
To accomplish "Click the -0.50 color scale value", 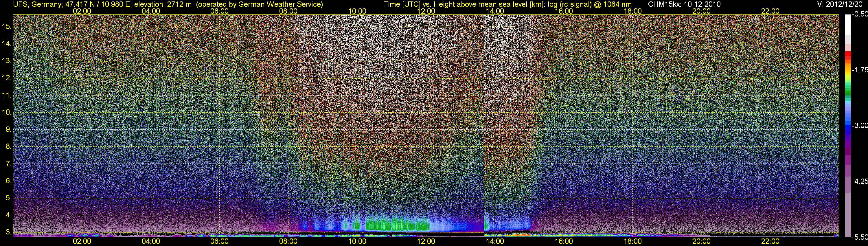I will pyautogui.click(x=860, y=14).
